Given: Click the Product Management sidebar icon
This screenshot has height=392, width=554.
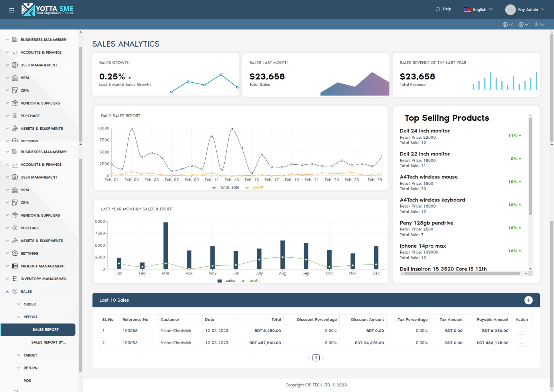Looking at the screenshot, I should [14, 266].
